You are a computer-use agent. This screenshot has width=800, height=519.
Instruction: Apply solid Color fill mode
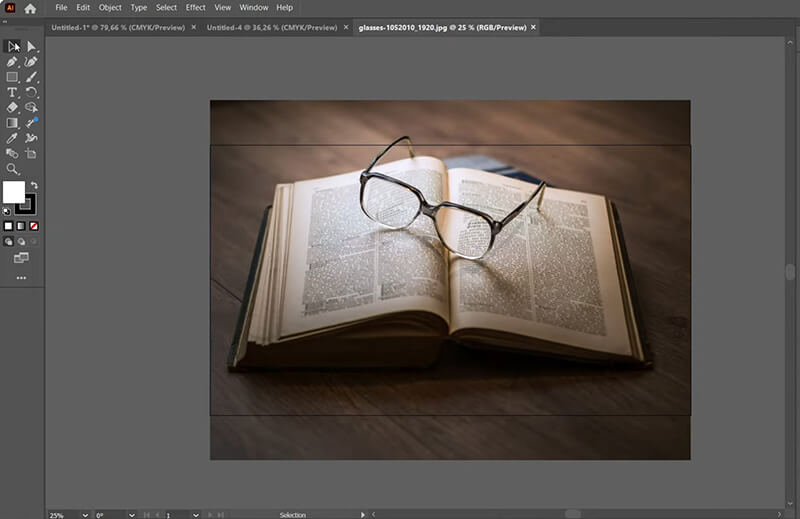click(8, 226)
